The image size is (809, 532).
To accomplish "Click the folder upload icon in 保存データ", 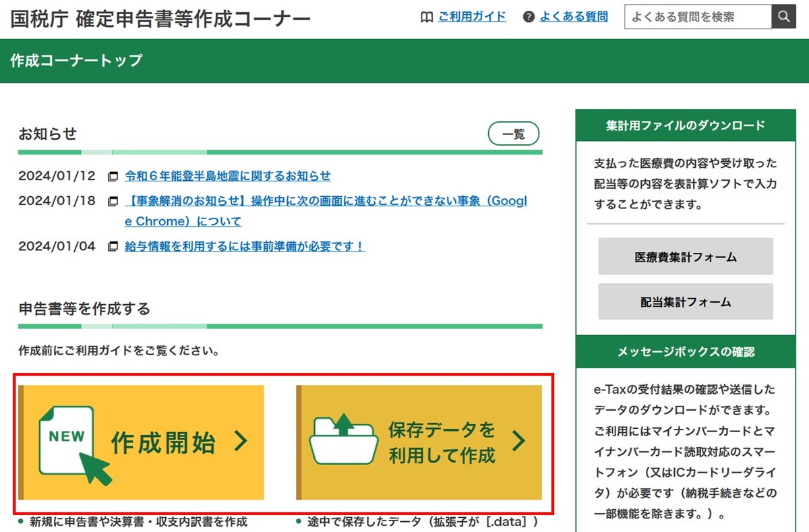I will (x=343, y=440).
